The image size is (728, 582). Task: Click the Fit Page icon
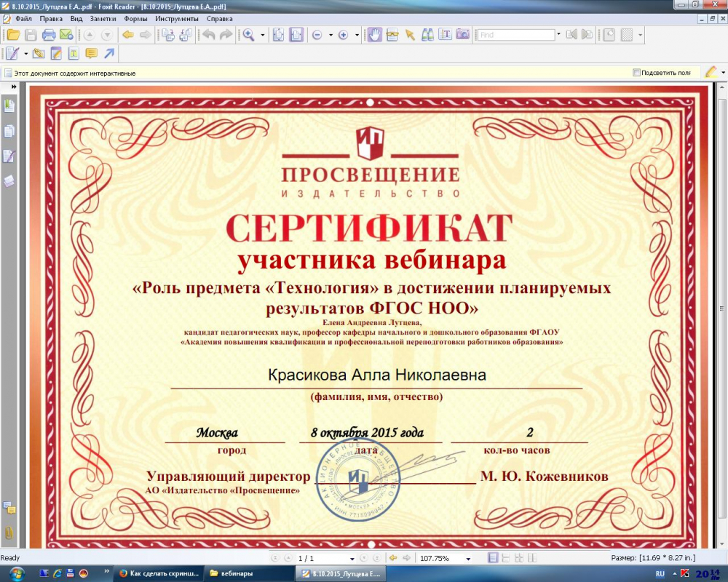pos(279,35)
